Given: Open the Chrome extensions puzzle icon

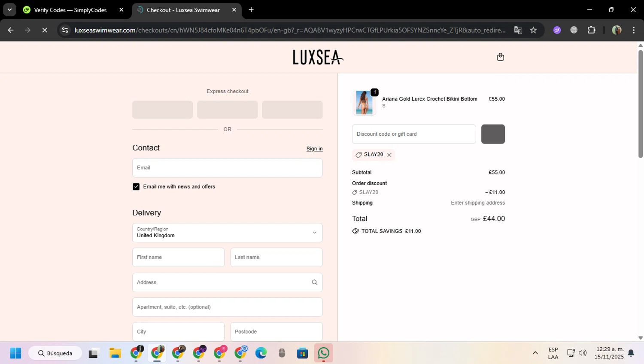Looking at the screenshot, I should pyautogui.click(x=591, y=30).
